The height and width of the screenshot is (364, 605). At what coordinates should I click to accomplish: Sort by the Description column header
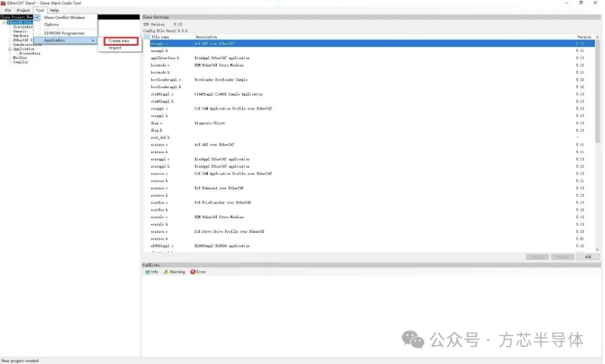click(x=206, y=37)
